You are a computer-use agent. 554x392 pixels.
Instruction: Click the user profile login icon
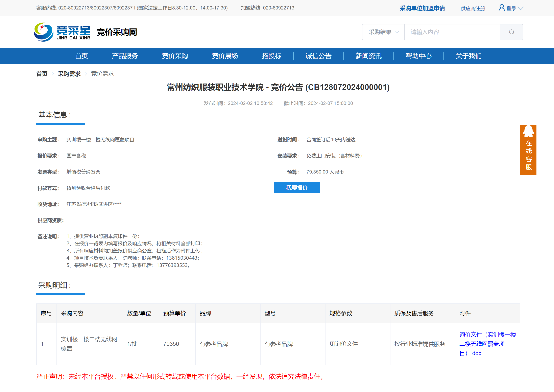pyautogui.click(x=501, y=8)
